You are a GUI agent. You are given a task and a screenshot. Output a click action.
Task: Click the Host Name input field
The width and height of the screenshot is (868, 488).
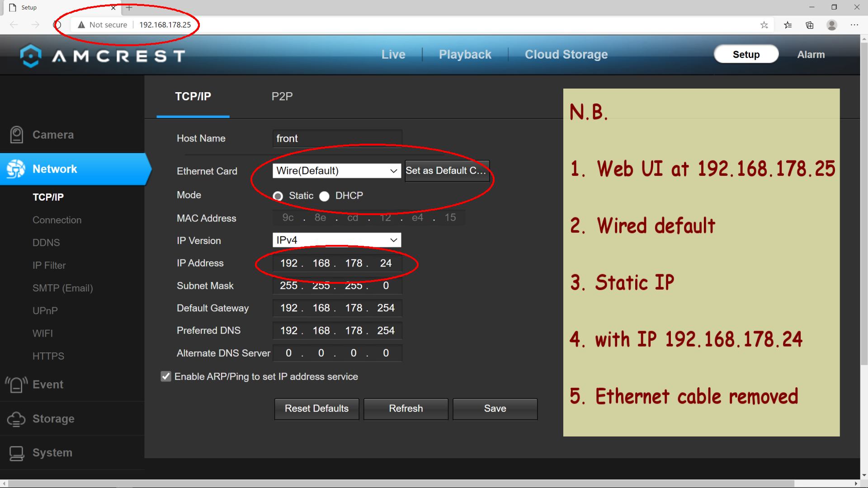click(x=337, y=138)
